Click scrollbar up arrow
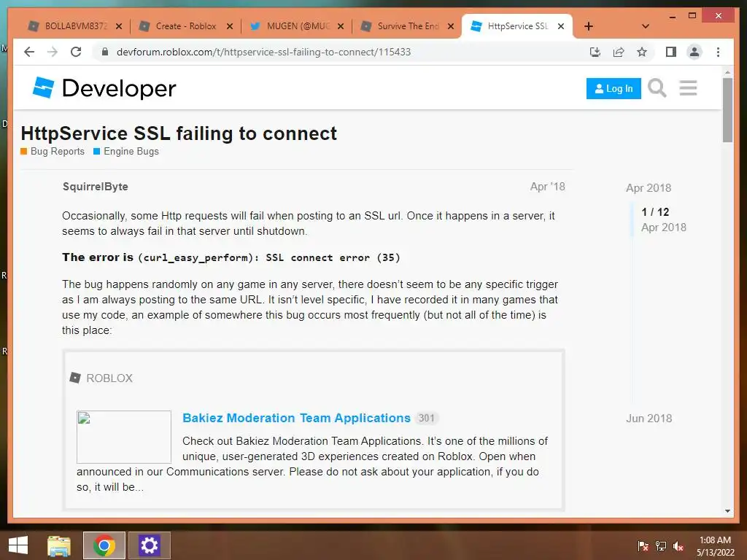Screen dimensions: 747x560 pyautogui.click(x=727, y=72)
